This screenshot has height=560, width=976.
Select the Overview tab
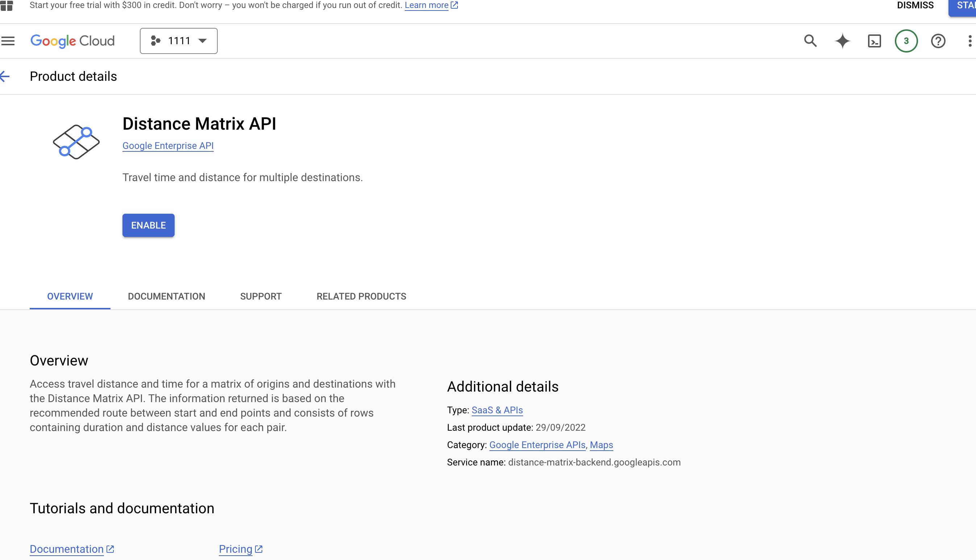tap(70, 297)
